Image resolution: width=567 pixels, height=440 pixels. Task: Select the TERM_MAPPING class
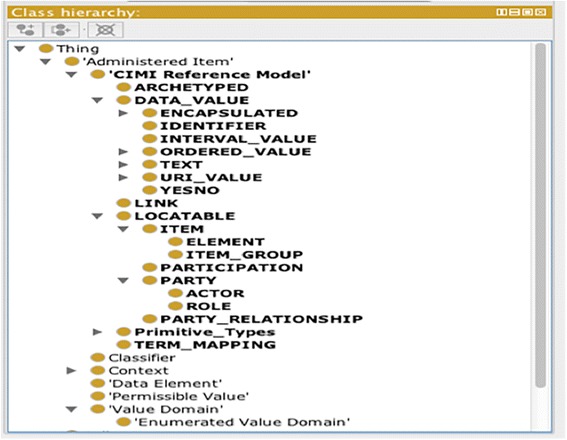[x=205, y=345]
